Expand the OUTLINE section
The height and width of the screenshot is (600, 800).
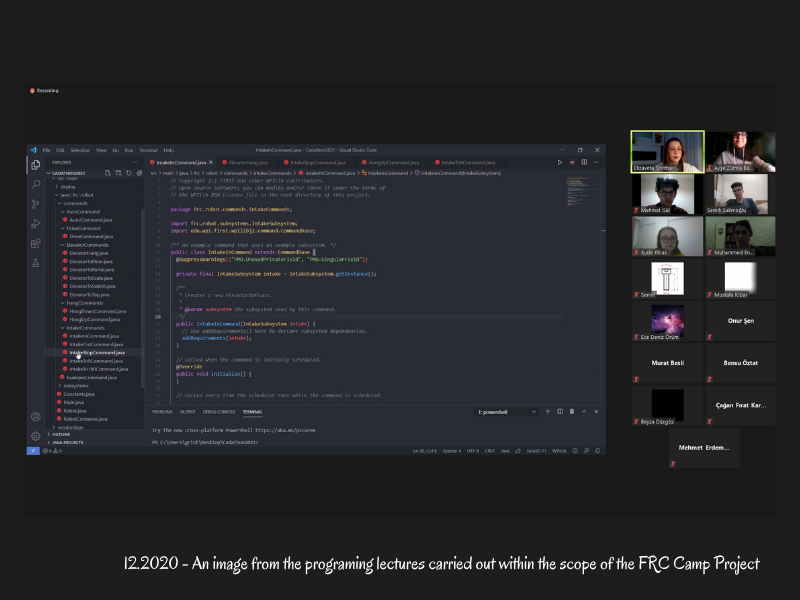click(62, 434)
